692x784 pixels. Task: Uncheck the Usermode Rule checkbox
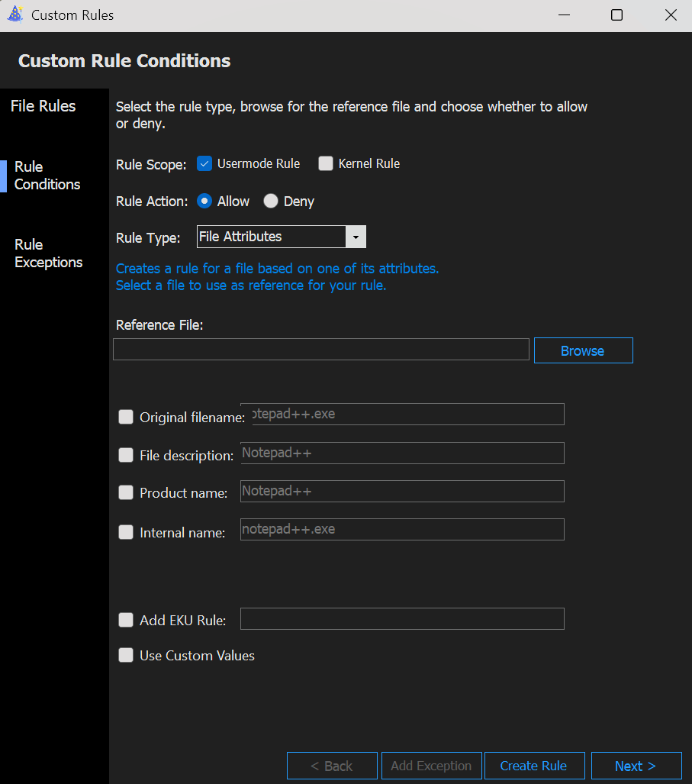tap(204, 163)
